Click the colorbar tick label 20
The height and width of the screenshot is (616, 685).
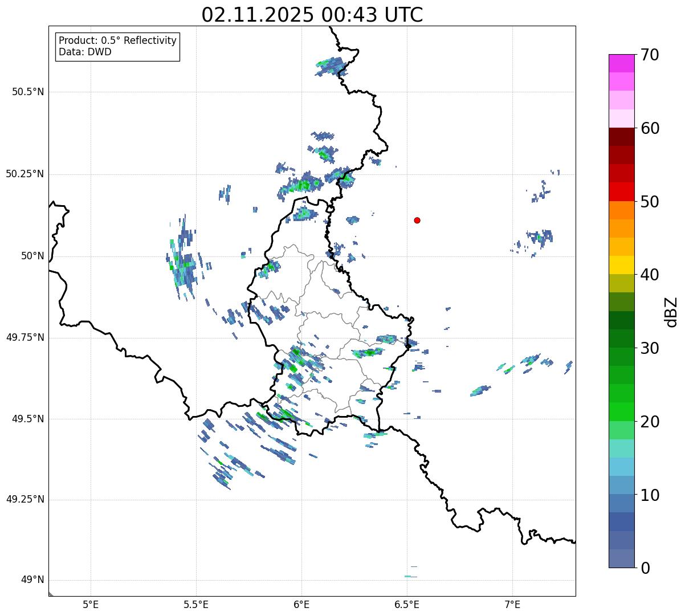pyautogui.click(x=650, y=422)
